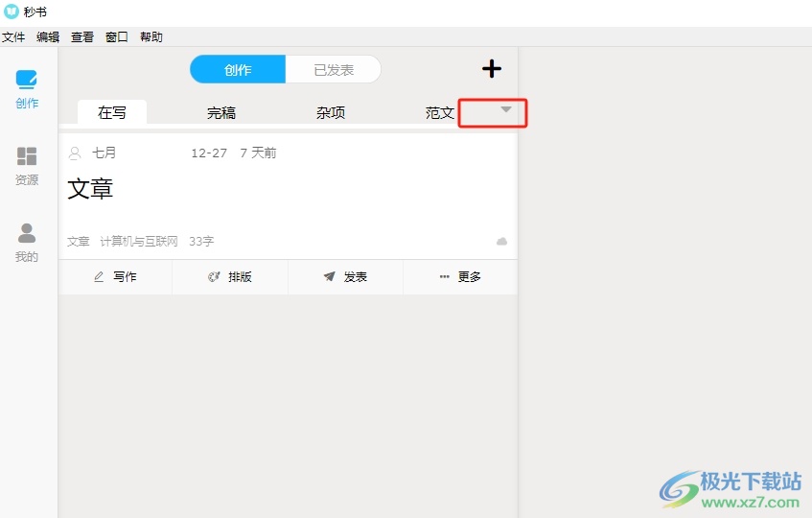Viewport: 812px width, 518px height.
Task: Open the 创作 sidebar section
Action: (27, 88)
